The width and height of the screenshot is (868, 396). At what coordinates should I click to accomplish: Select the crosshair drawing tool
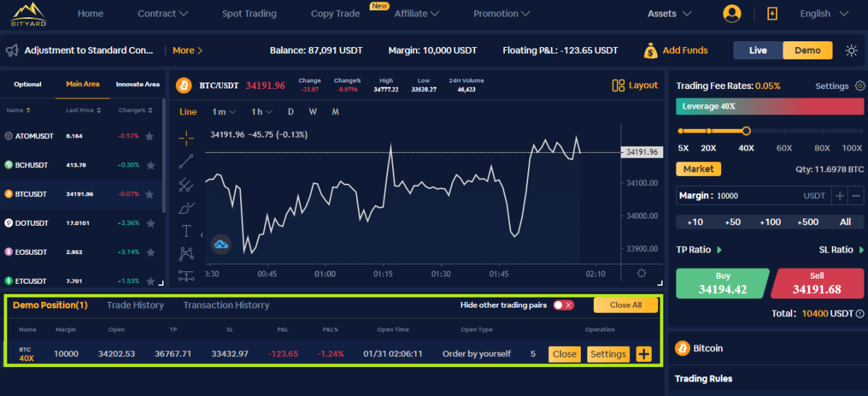(x=187, y=138)
